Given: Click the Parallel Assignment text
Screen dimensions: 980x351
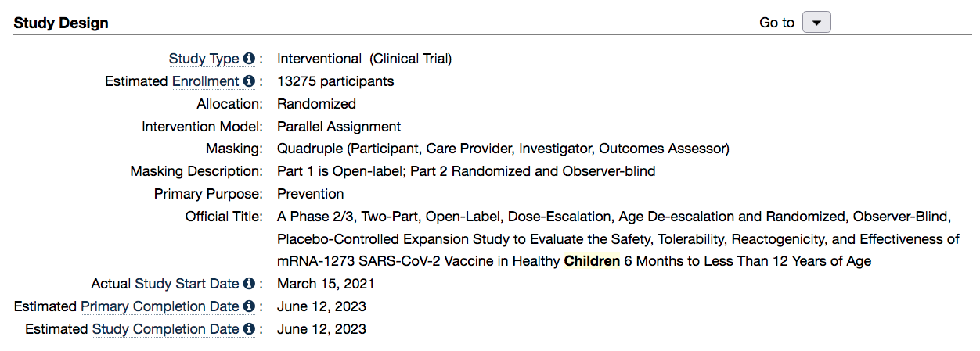Looking at the screenshot, I should point(339,127).
